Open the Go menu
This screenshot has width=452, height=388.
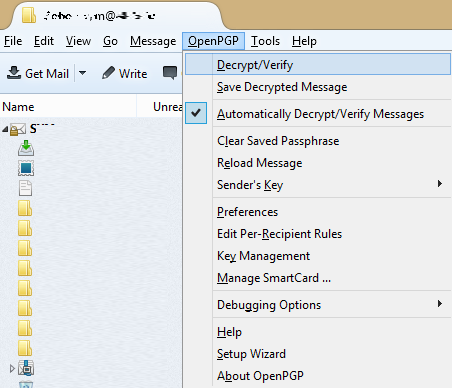pos(110,41)
